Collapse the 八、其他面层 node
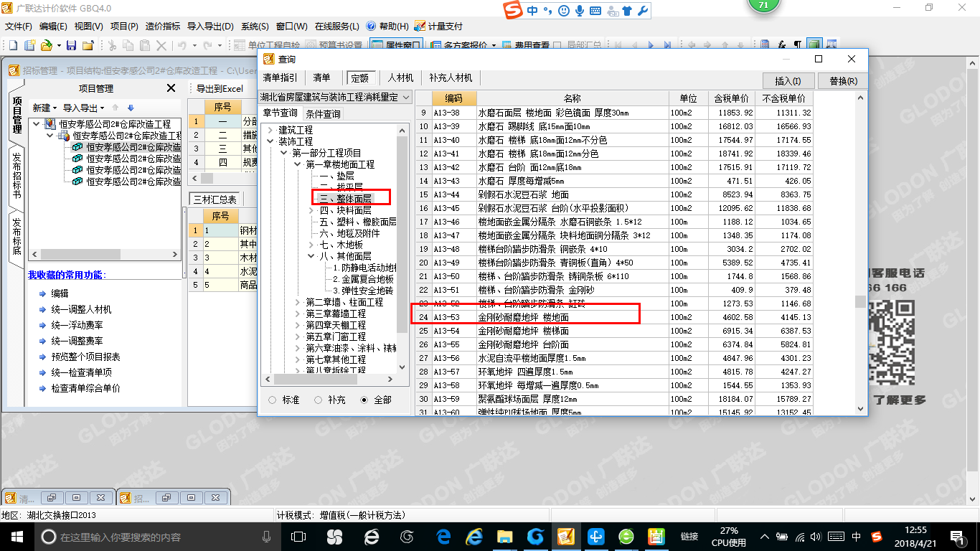 point(311,256)
